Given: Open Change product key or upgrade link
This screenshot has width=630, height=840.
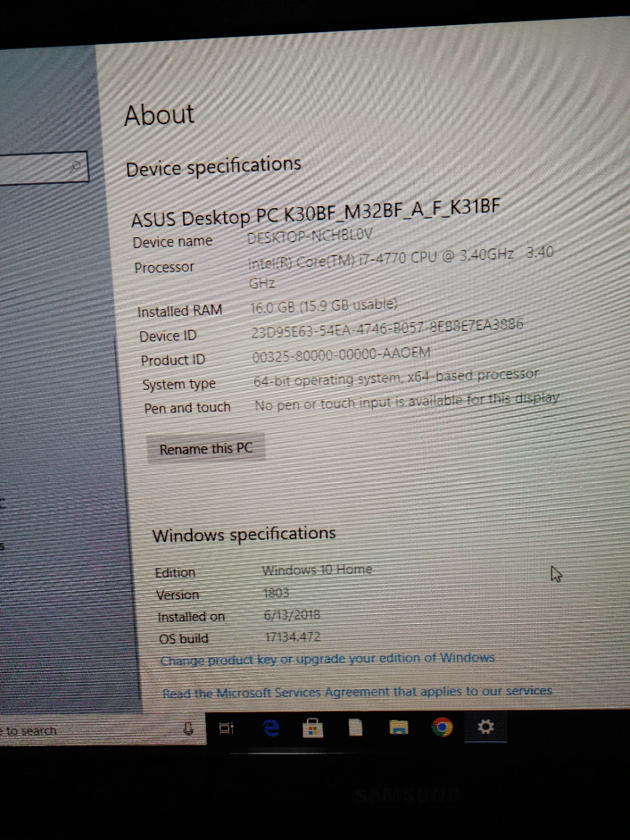Looking at the screenshot, I should click(x=327, y=659).
